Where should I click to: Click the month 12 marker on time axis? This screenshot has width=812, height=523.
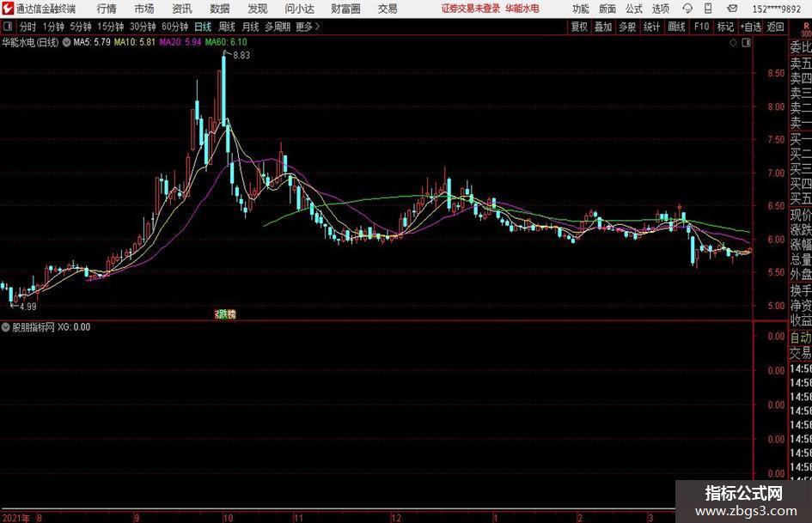click(395, 518)
